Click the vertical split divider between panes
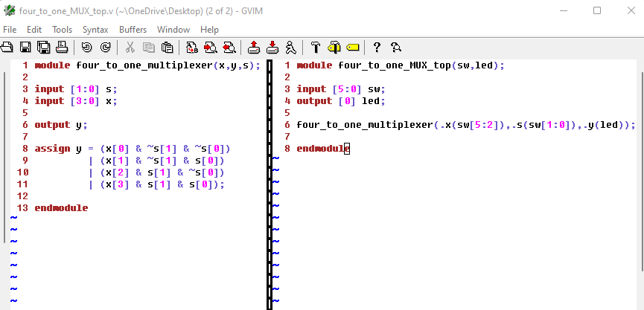 pos(268,186)
